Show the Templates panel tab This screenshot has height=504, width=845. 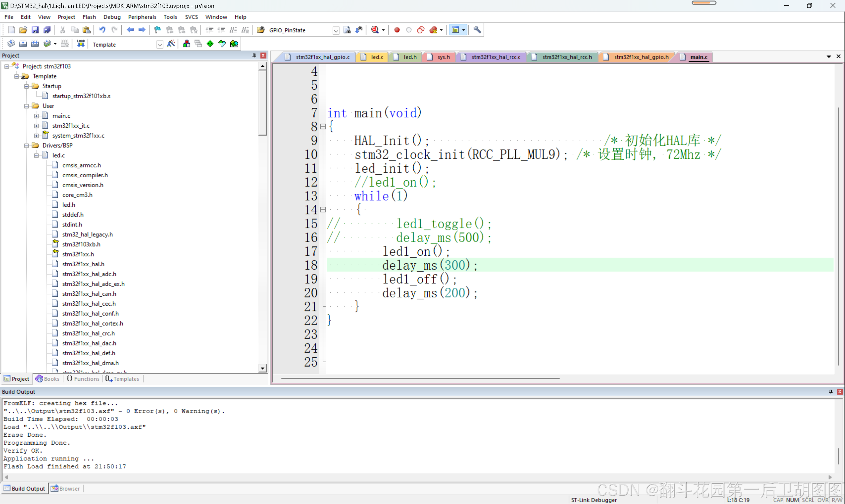122,379
